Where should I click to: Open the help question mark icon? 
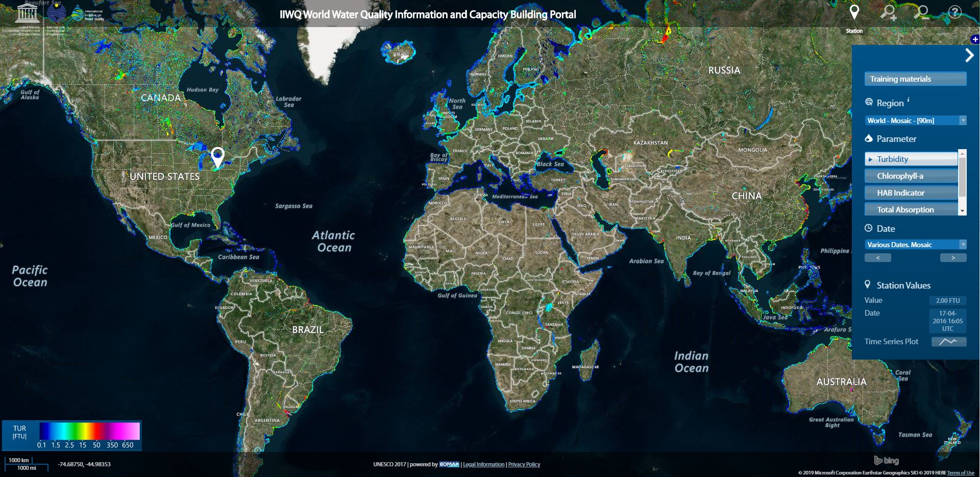pos(954,12)
